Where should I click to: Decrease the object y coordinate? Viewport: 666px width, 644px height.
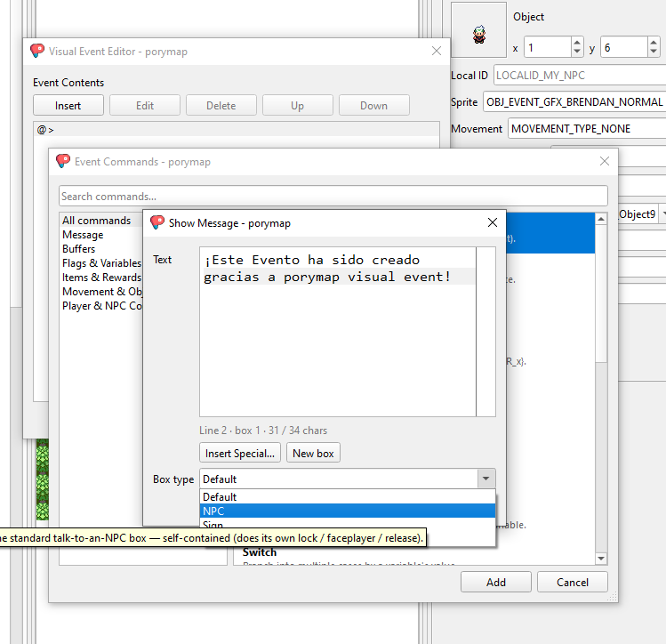[654, 52]
